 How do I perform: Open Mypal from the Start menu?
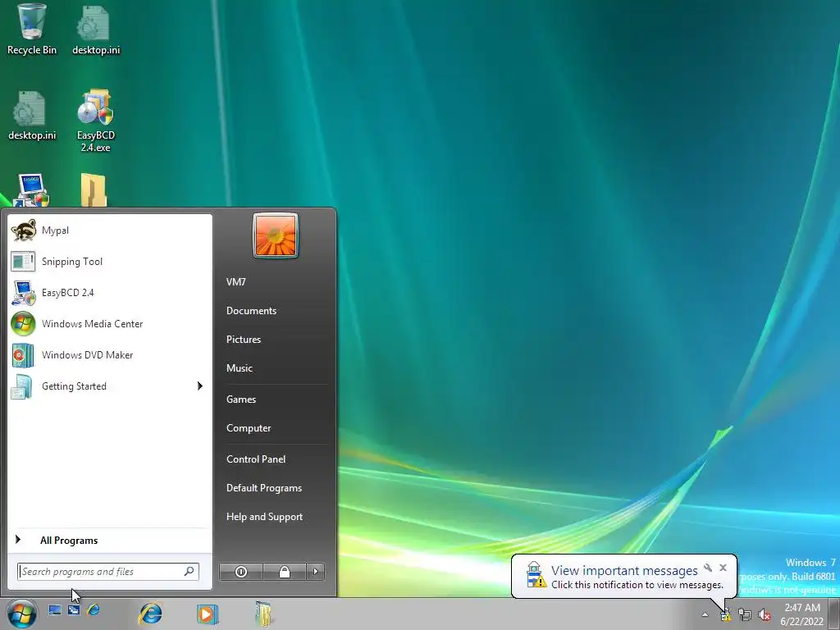pos(110,231)
